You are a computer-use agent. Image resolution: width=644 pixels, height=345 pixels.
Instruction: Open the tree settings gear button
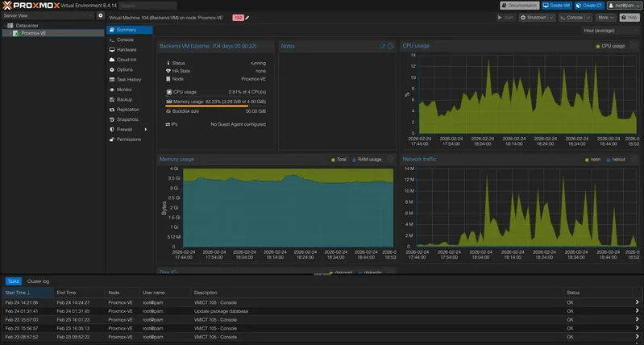[x=101, y=15]
